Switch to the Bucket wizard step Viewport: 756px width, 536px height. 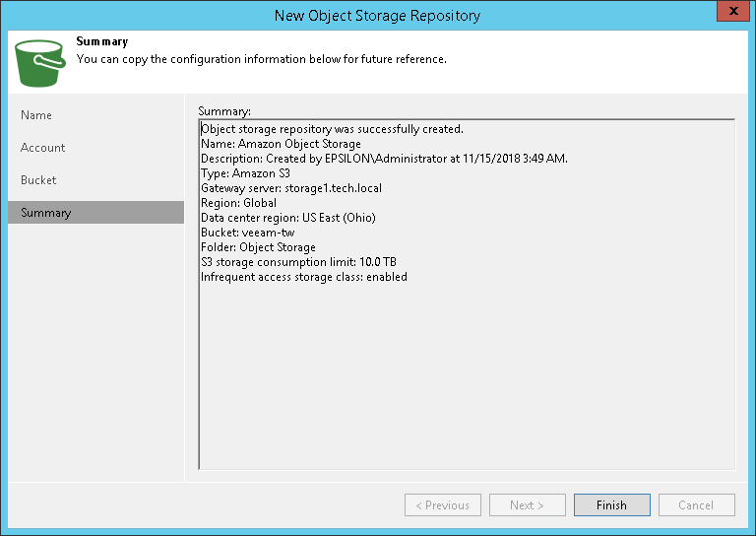38,180
